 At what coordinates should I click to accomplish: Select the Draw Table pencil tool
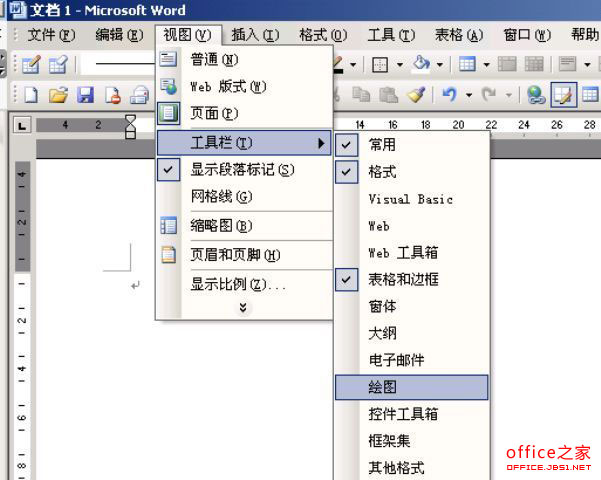(31, 64)
